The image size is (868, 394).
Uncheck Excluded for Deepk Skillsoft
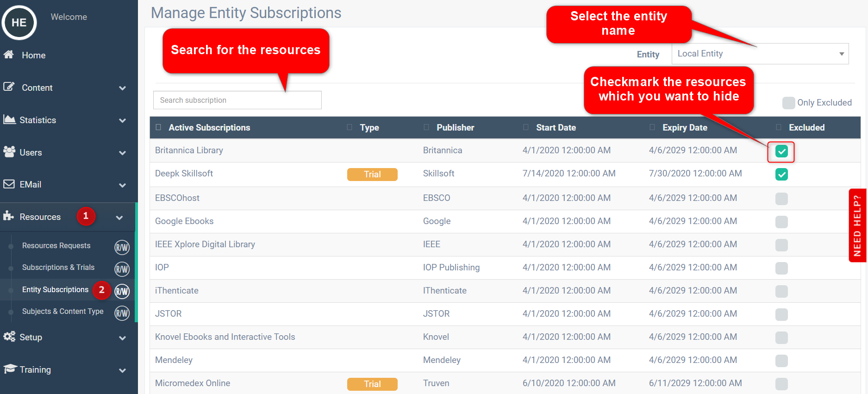pos(781,175)
